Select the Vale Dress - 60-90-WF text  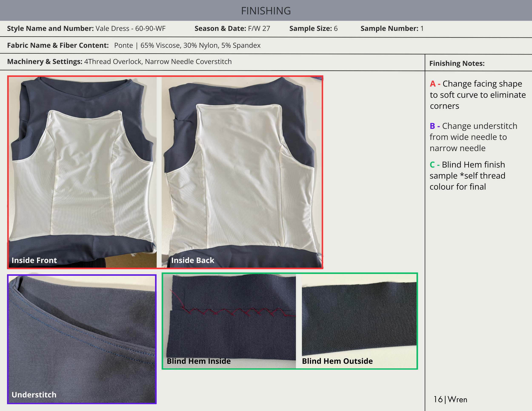tap(130, 29)
